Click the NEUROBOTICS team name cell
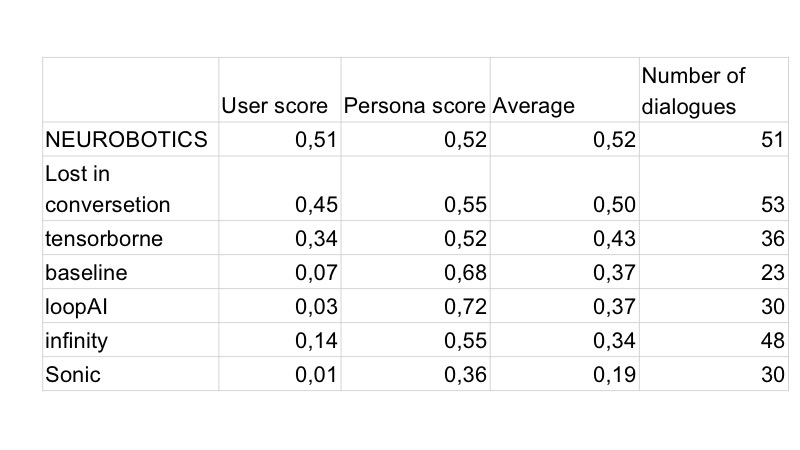 127,140
